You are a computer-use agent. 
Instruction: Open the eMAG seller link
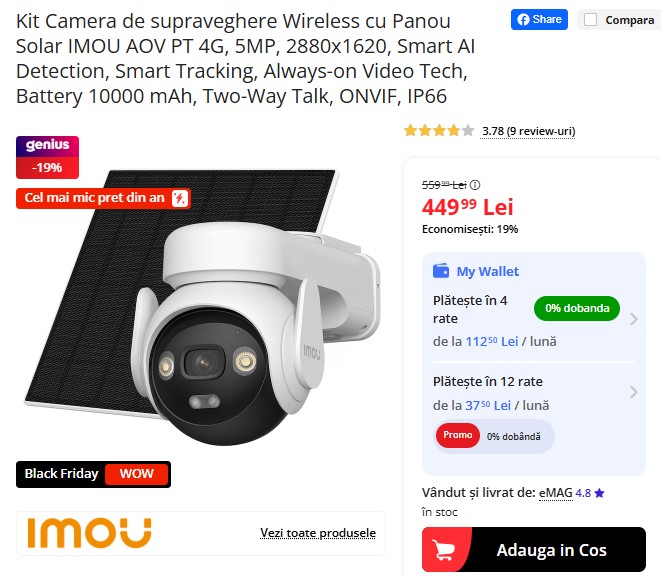556,493
